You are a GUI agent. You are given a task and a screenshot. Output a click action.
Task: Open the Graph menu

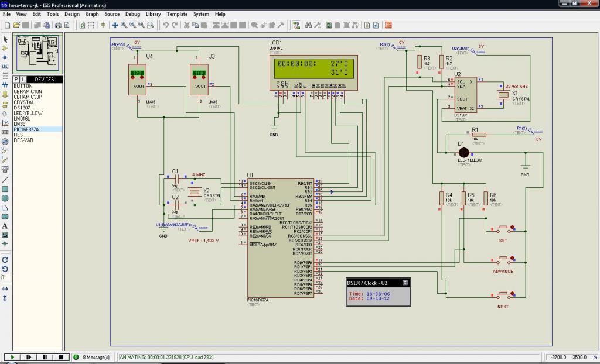click(92, 14)
